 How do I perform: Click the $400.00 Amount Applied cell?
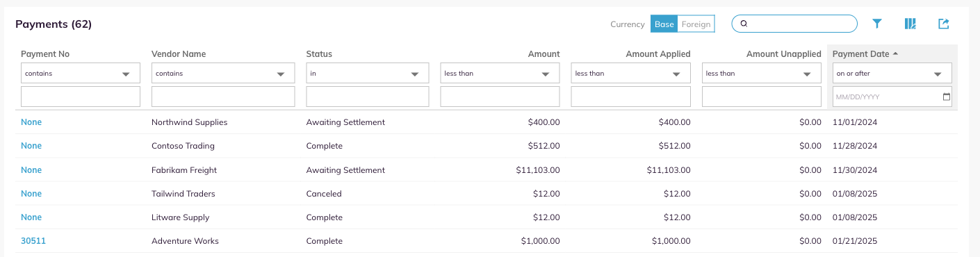pos(674,122)
